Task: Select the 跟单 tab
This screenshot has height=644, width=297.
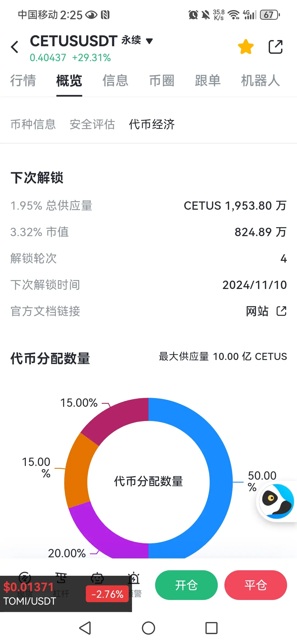Action: pos(208,81)
